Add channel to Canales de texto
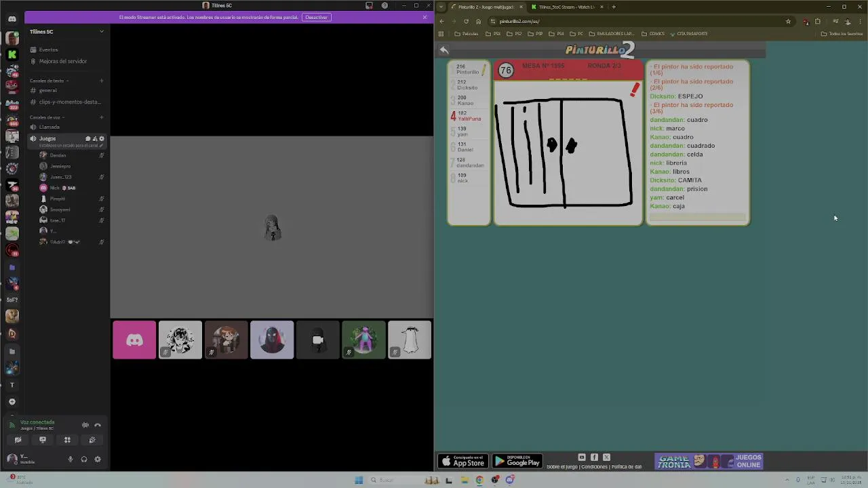Image resolution: width=868 pixels, height=488 pixels. (x=102, y=81)
